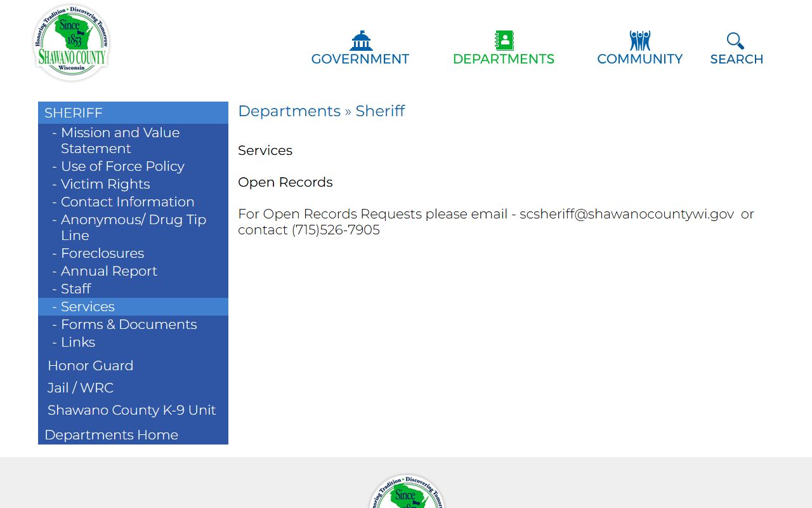
Task: Open the GOVERNMENT menu label
Action: [x=360, y=59]
